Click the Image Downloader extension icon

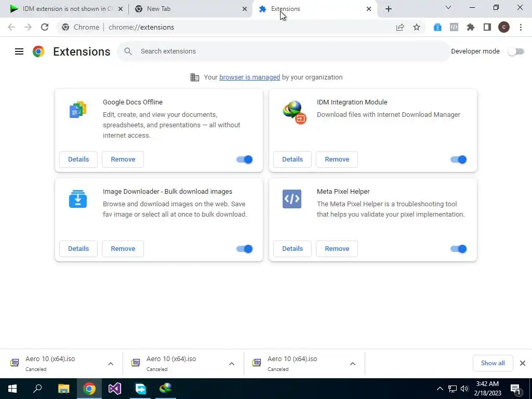[78, 199]
